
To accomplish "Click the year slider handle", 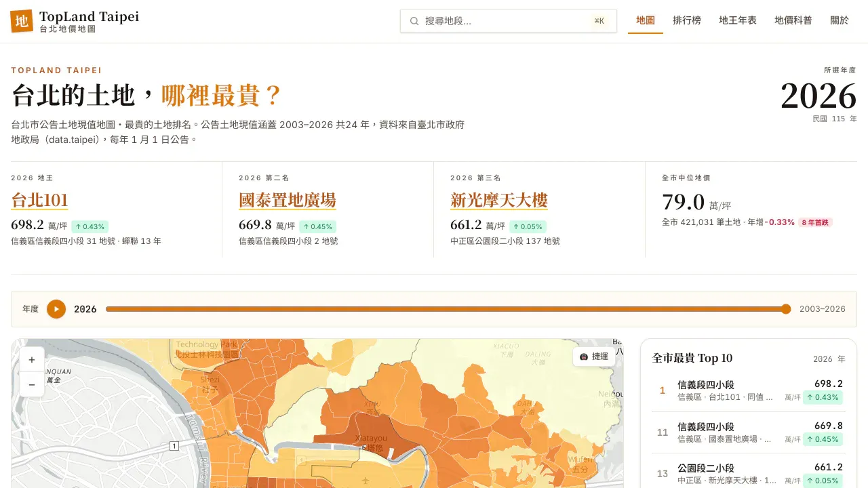I will coord(786,309).
